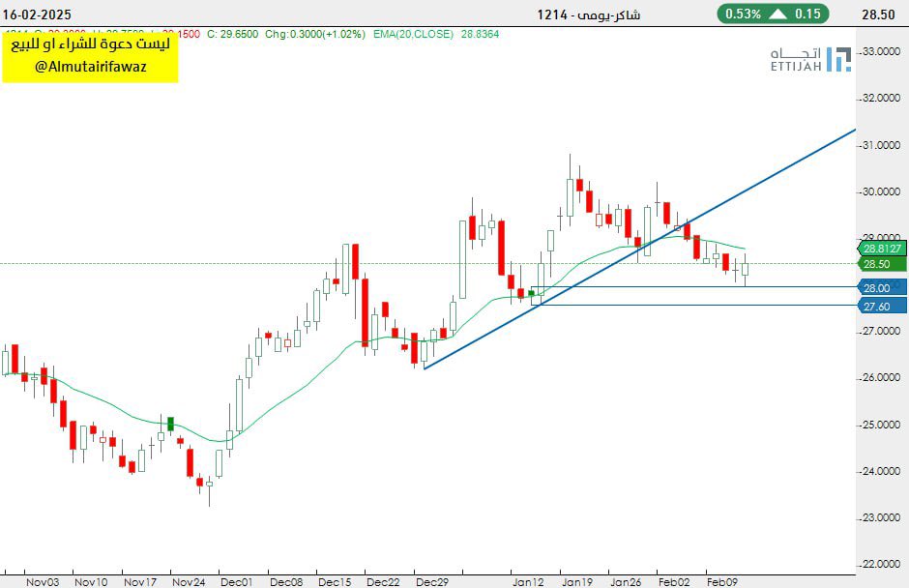Click the 16-02-2025 date label

point(37,15)
